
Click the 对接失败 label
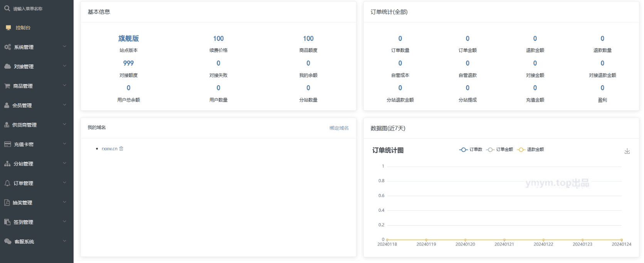point(219,75)
